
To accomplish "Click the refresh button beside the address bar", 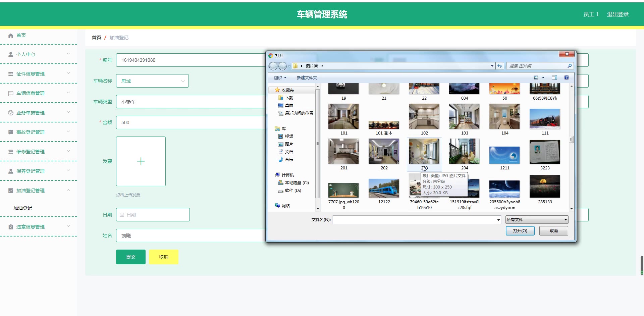I will coord(500,66).
